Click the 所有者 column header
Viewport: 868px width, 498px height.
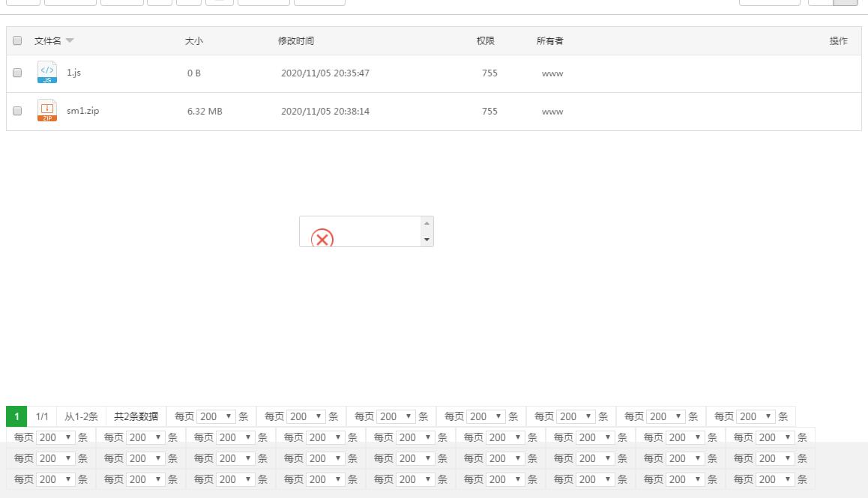tap(549, 40)
